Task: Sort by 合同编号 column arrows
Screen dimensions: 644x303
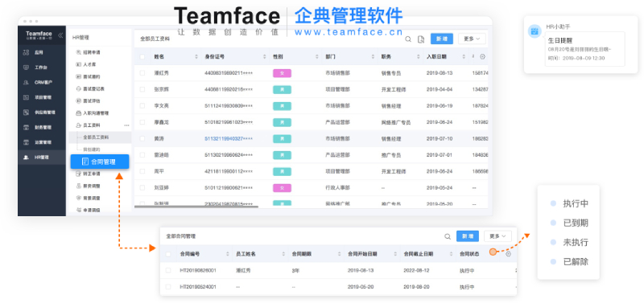Action: click(228, 254)
